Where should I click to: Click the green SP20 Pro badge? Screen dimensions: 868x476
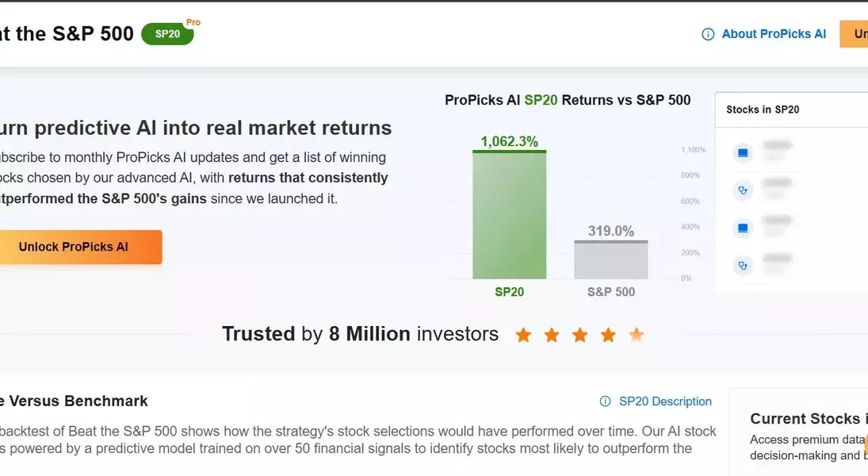coord(168,34)
